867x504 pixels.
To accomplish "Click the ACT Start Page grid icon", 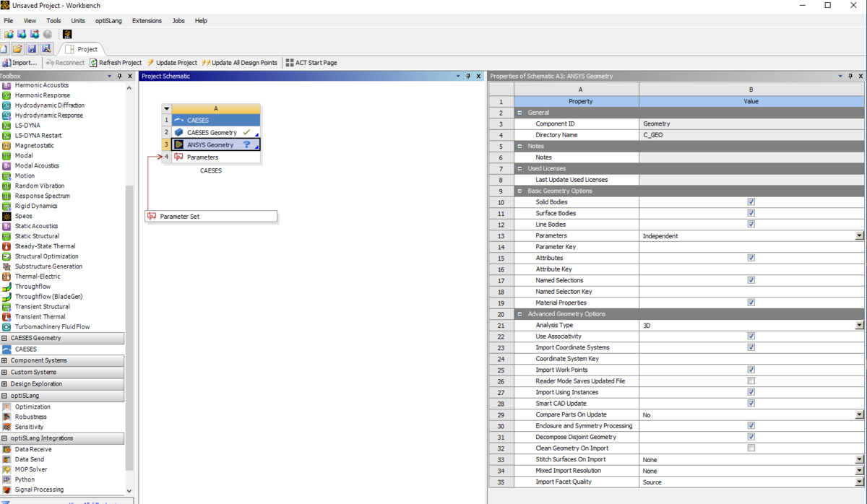I will 290,63.
